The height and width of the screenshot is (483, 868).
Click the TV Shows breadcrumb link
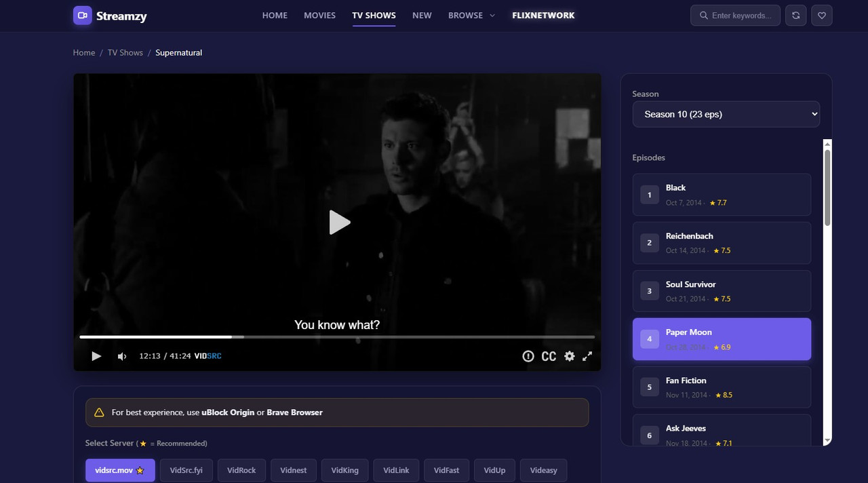[125, 52]
